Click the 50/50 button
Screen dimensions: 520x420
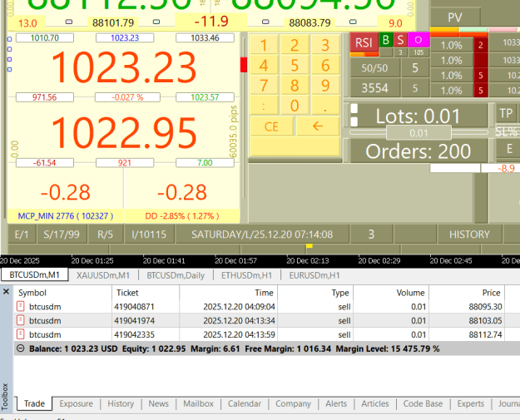[374, 68]
